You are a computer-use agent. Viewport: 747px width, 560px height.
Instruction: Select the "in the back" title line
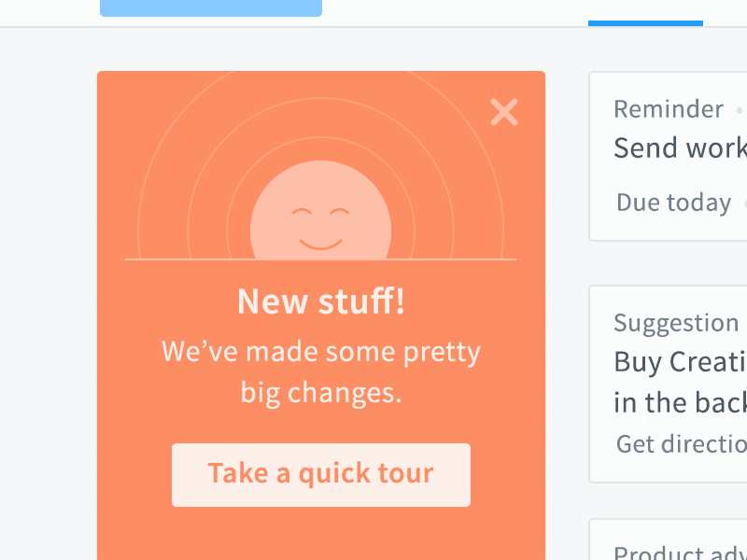point(681,403)
